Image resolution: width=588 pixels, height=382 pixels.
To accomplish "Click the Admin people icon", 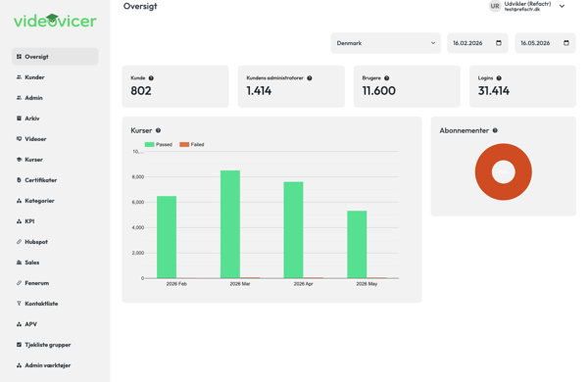I will point(19,98).
